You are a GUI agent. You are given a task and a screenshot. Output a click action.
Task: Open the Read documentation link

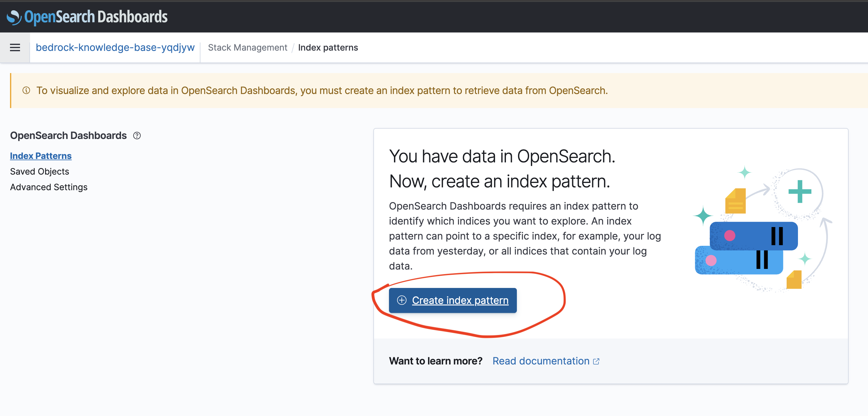tap(541, 361)
